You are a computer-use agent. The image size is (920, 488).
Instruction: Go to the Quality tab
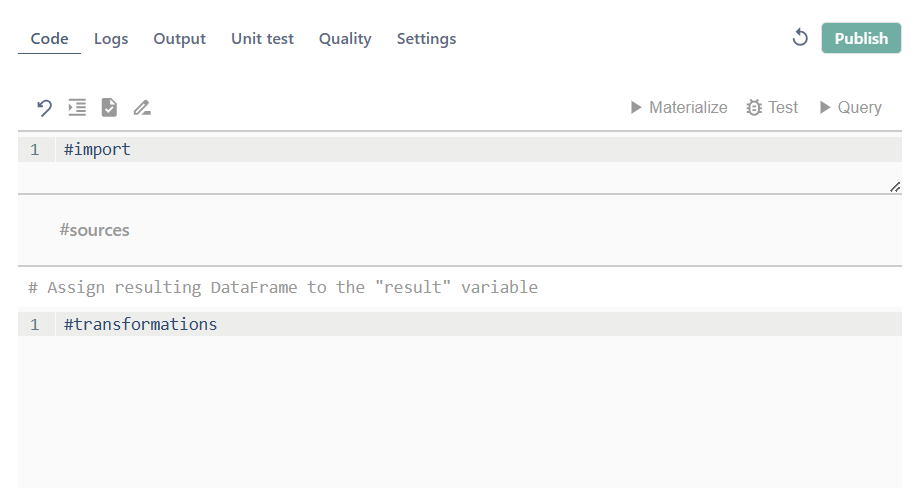pyautogui.click(x=345, y=39)
